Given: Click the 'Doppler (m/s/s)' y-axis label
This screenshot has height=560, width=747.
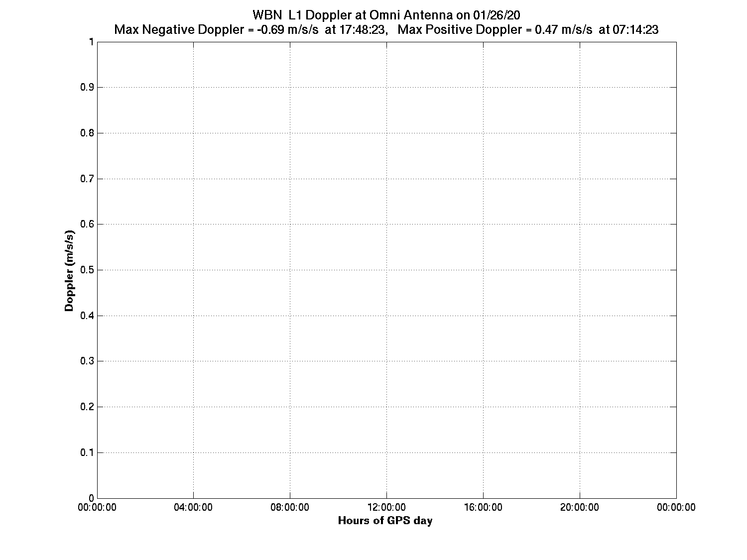Looking at the screenshot, I should [70, 271].
